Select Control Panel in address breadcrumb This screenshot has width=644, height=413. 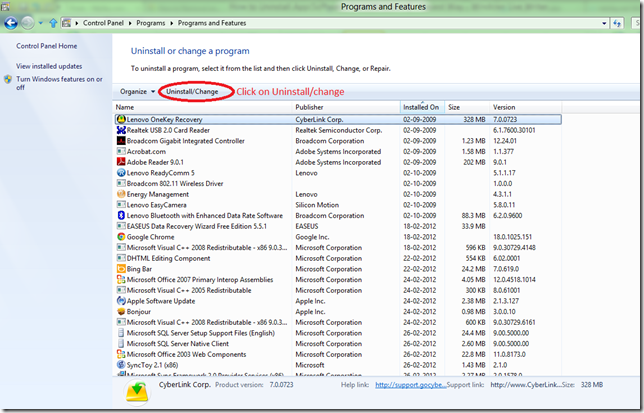pos(103,23)
